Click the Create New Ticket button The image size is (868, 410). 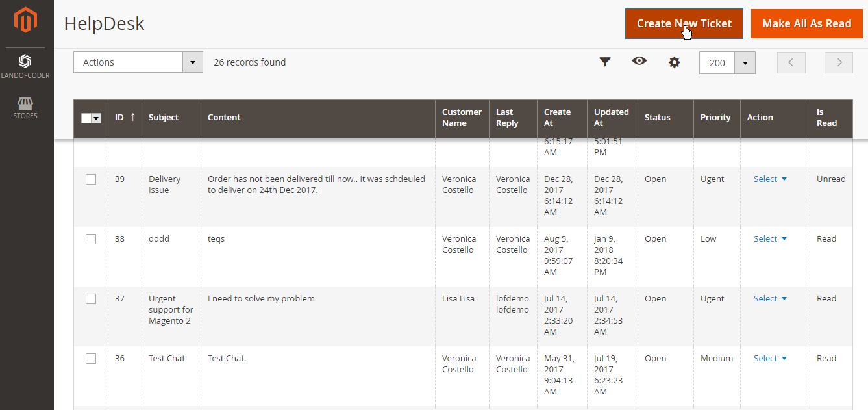pos(684,24)
